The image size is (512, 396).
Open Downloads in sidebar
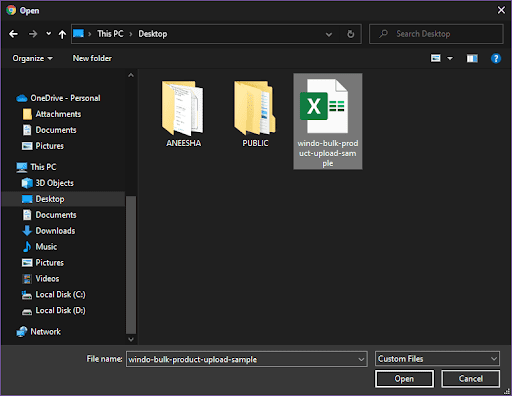(48, 231)
